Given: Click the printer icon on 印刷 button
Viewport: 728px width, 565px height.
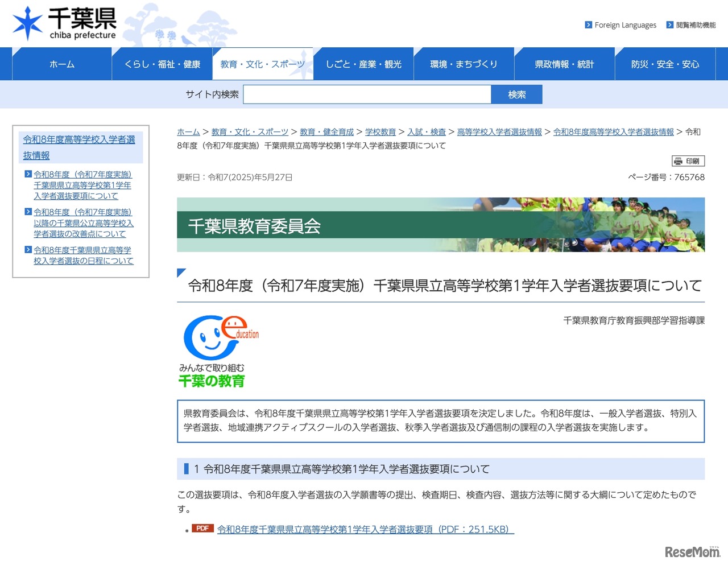Looking at the screenshot, I should click(x=679, y=160).
